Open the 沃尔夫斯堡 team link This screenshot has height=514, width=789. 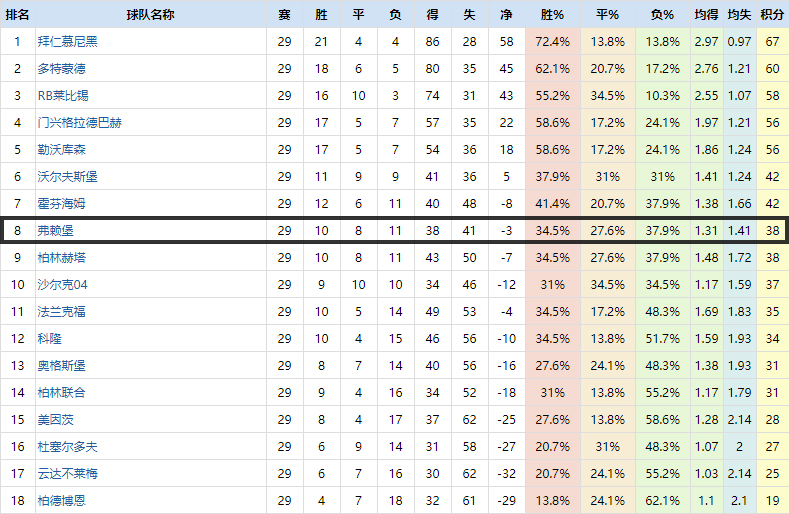coord(67,176)
